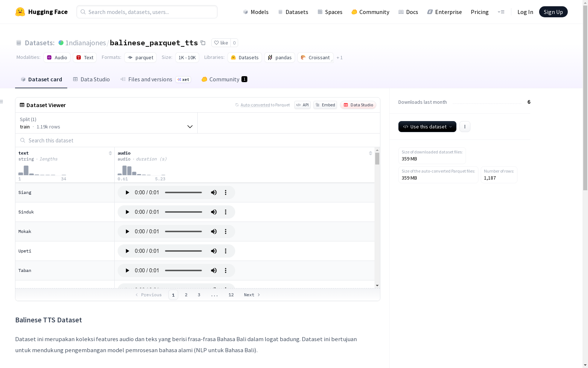Open Spaces in the top navigation
This screenshot has height=368, width=588.
point(330,12)
